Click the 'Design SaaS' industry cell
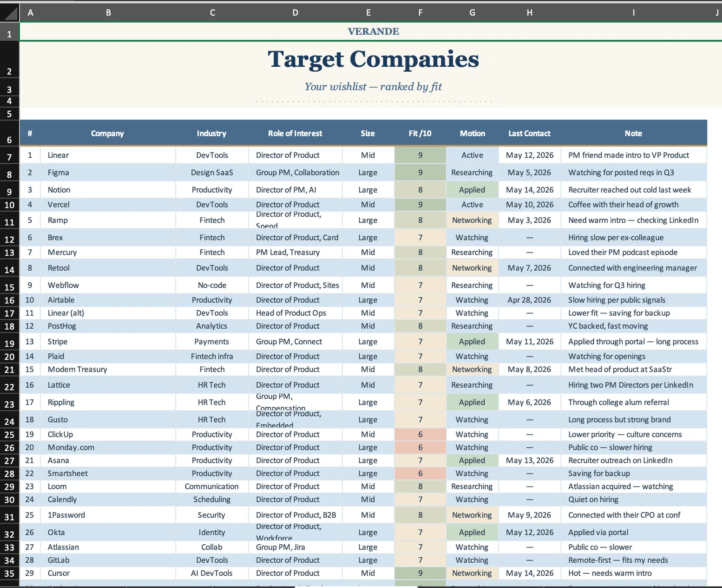 click(212, 172)
